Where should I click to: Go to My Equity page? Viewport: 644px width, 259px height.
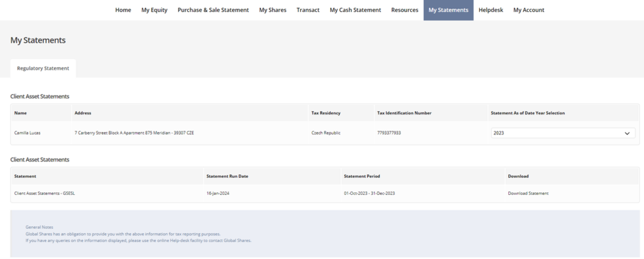click(x=155, y=10)
